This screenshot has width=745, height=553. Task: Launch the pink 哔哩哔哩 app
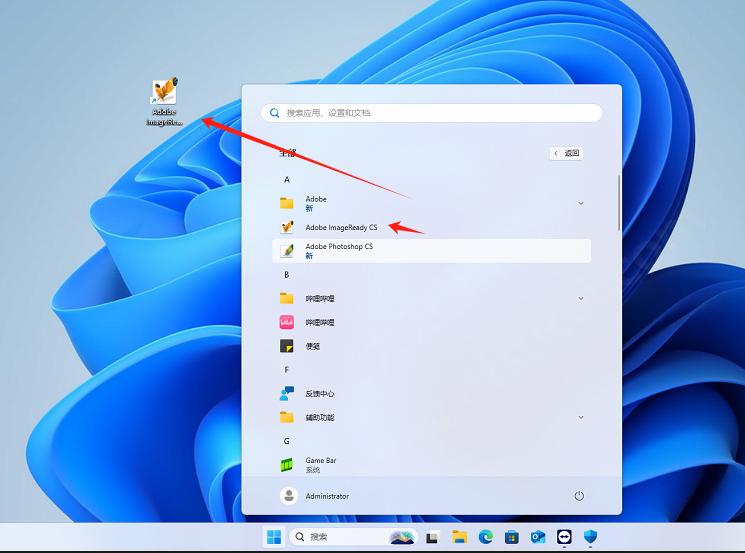tap(431, 322)
